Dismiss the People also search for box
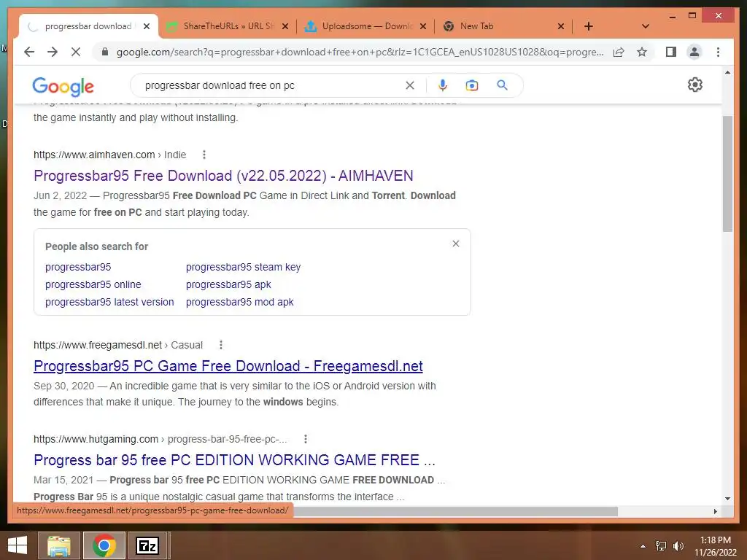This screenshot has height=560, width=747. pos(456,244)
